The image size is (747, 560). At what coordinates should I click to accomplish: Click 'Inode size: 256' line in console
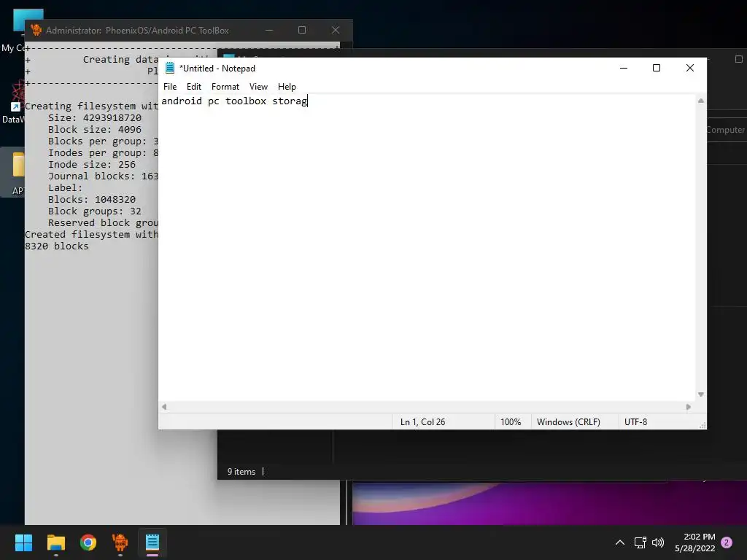(x=91, y=164)
